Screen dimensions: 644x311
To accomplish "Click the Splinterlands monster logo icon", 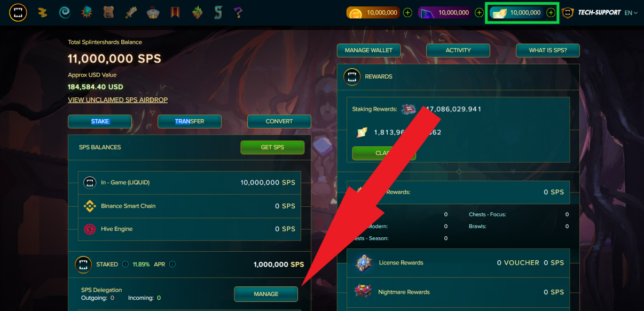I will [x=18, y=12].
